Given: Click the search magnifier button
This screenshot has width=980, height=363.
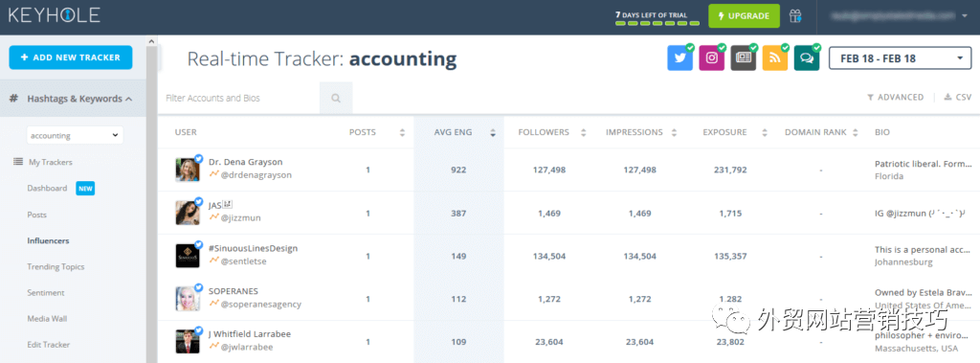Looking at the screenshot, I should tap(336, 99).
